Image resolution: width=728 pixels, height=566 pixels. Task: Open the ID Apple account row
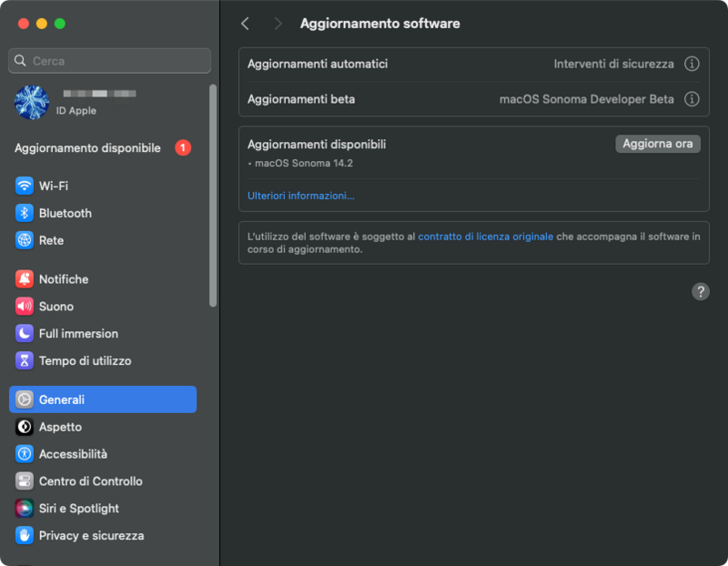pyautogui.click(x=103, y=102)
